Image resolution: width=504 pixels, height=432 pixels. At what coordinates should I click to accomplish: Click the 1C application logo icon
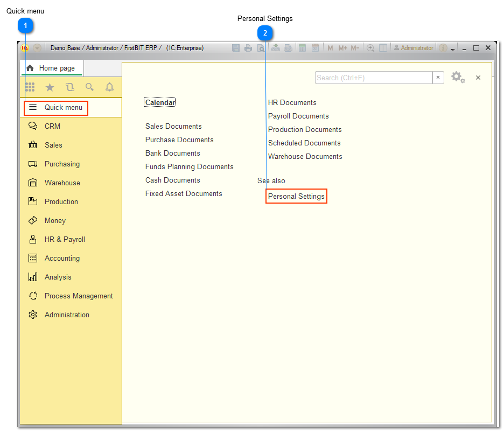(25, 48)
